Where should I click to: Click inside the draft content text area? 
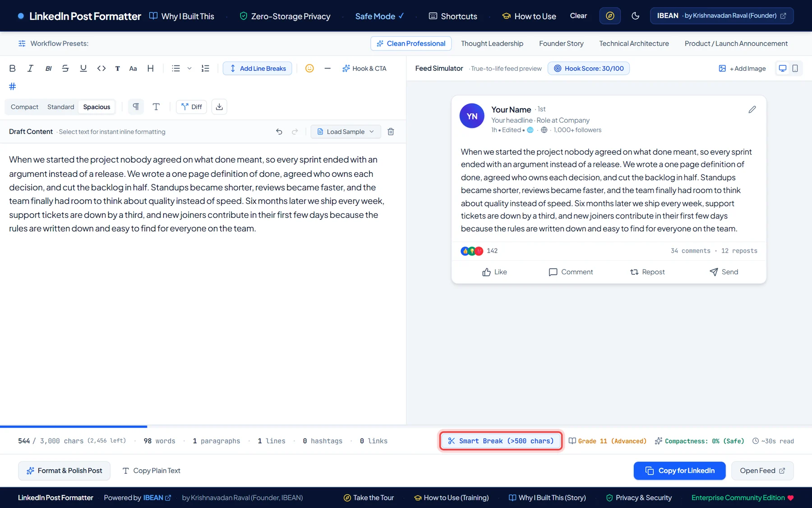[x=203, y=283]
